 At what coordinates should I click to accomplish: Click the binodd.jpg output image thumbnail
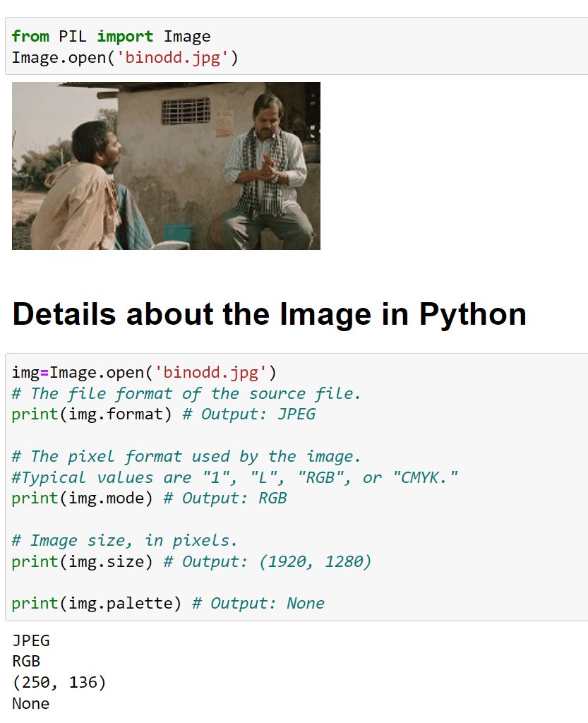[166, 166]
